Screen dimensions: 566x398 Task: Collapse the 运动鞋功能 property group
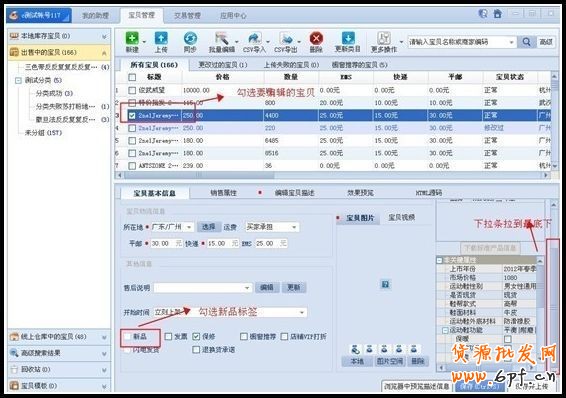[x=445, y=330]
